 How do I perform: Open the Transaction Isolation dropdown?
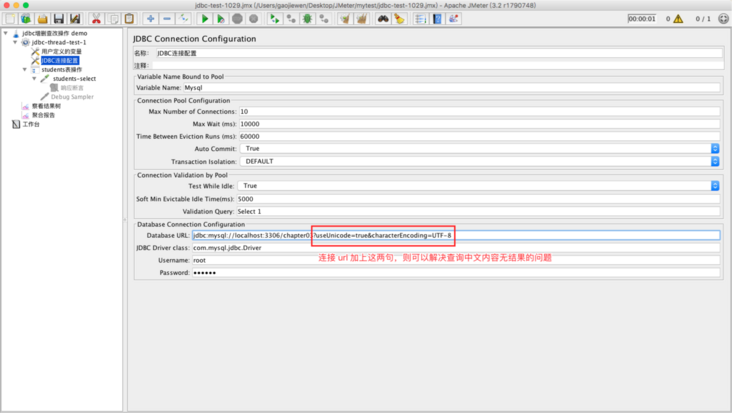pos(714,161)
